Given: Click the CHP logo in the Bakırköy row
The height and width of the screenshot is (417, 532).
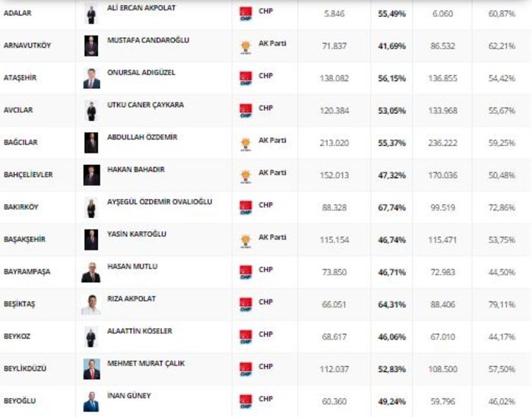Looking at the screenshot, I should click(245, 207).
